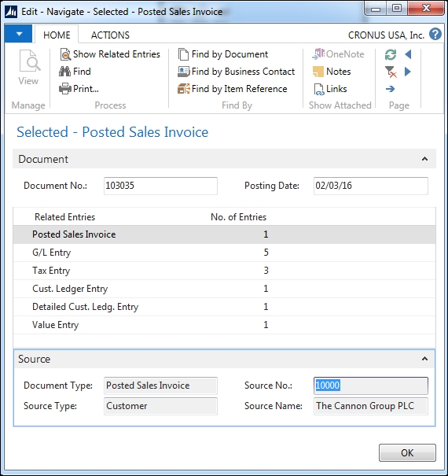Select the G/L Entry row

click(x=224, y=253)
